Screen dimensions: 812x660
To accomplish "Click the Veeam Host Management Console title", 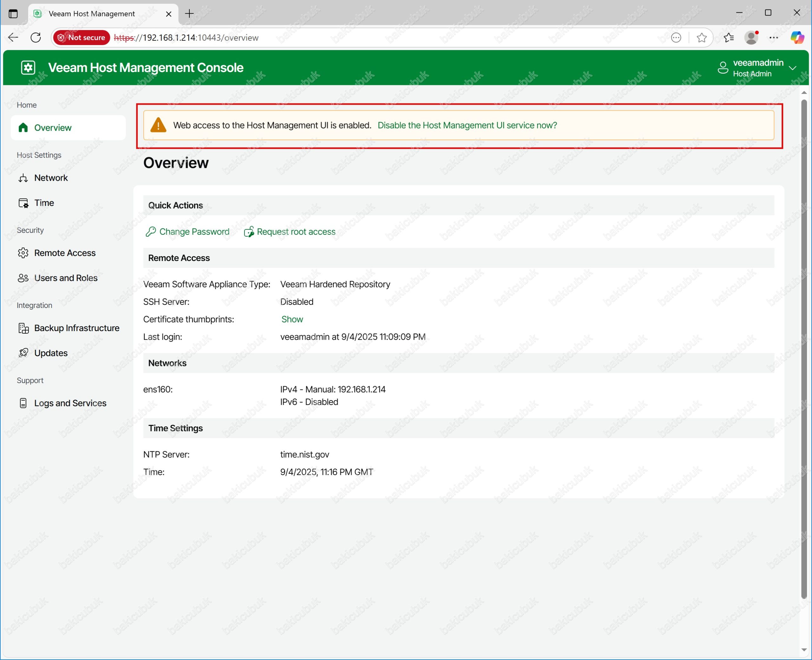I will click(146, 68).
